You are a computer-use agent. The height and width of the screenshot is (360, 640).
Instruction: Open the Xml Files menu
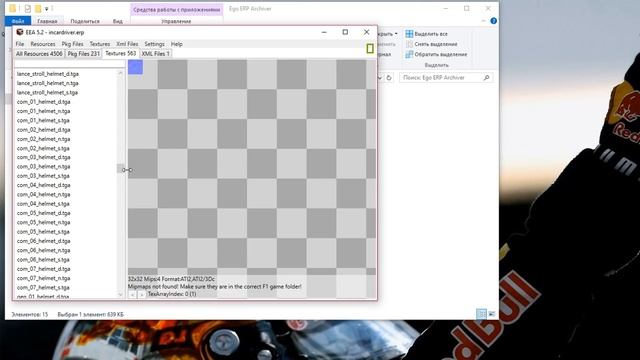pyautogui.click(x=127, y=44)
